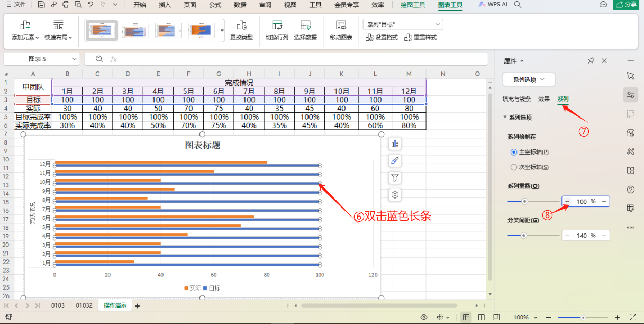Increase 分类间距 value with plus button
This screenshot has height=324, width=644.
pyautogui.click(x=604, y=236)
